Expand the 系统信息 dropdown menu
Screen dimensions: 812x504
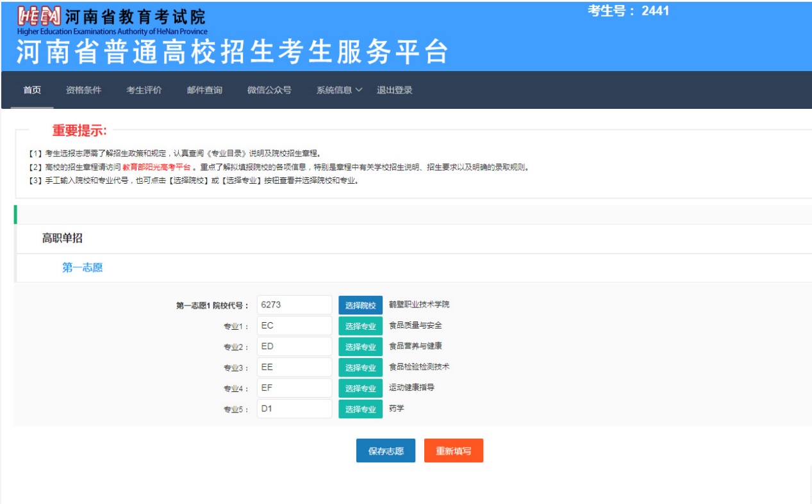pos(338,90)
